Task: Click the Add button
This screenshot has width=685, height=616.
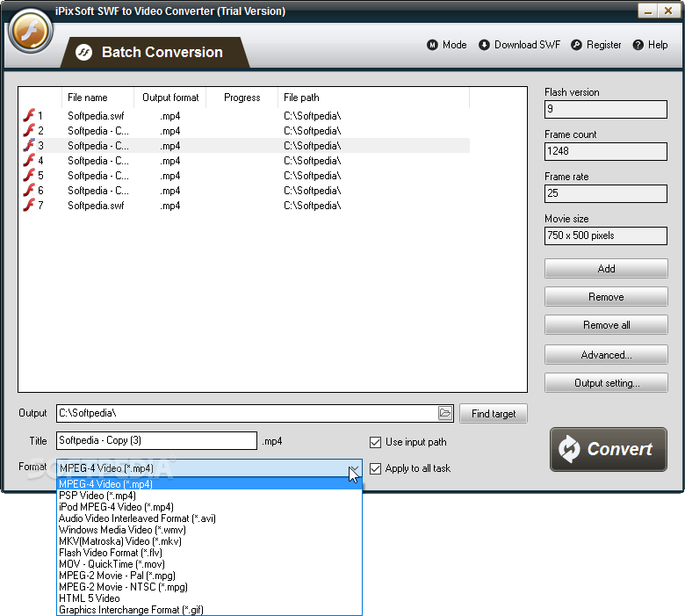Action: pyautogui.click(x=606, y=268)
